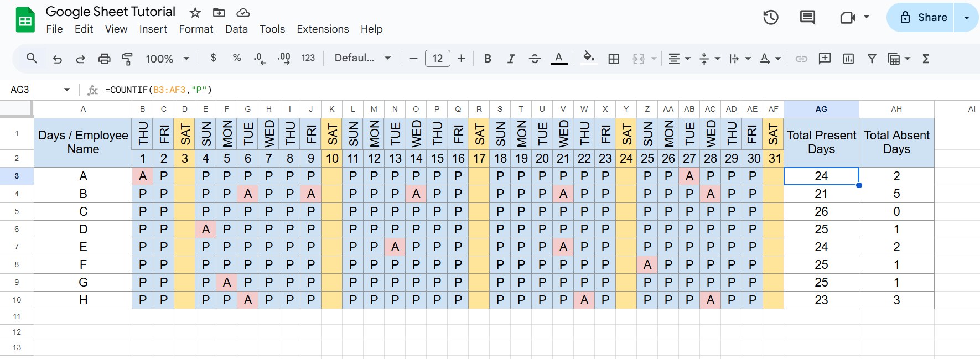Open the name box dropdown arrow
Image resolution: width=980 pixels, height=359 pixels.
pyautogui.click(x=67, y=90)
